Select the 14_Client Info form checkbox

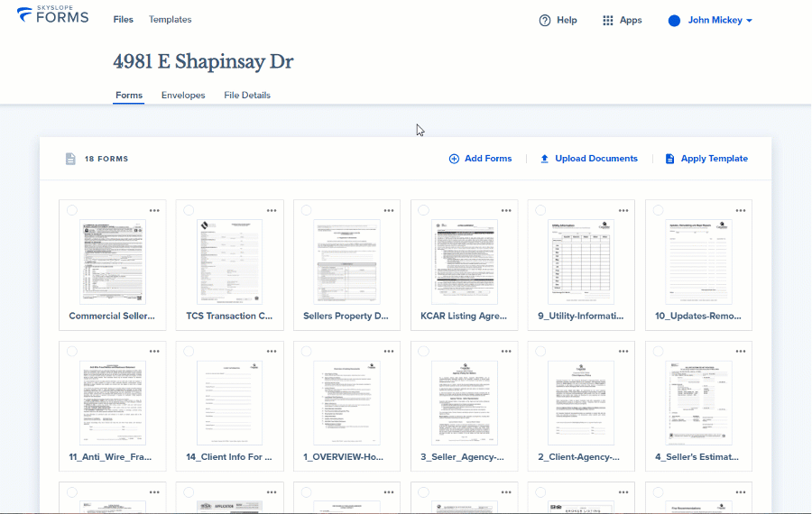(189, 352)
